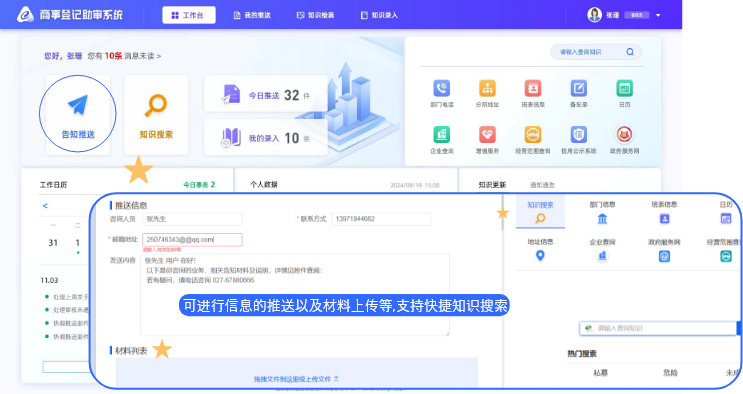The image size is (743, 394).
Task: Open the 知识录入 navigation tab
Action: point(379,15)
